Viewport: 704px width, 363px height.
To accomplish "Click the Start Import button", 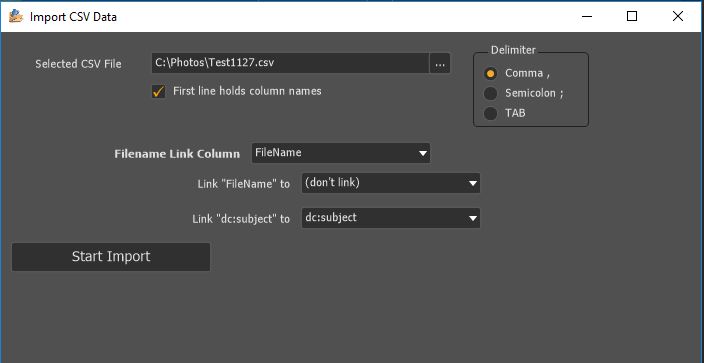I will (111, 257).
